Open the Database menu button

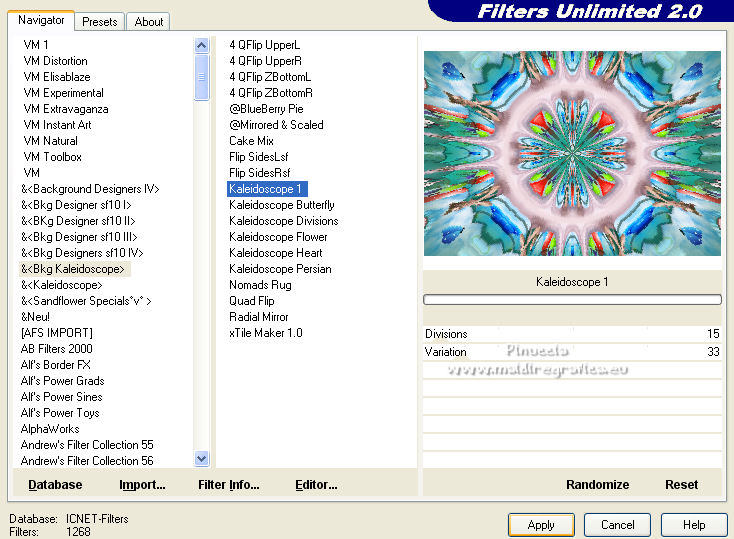(55, 485)
